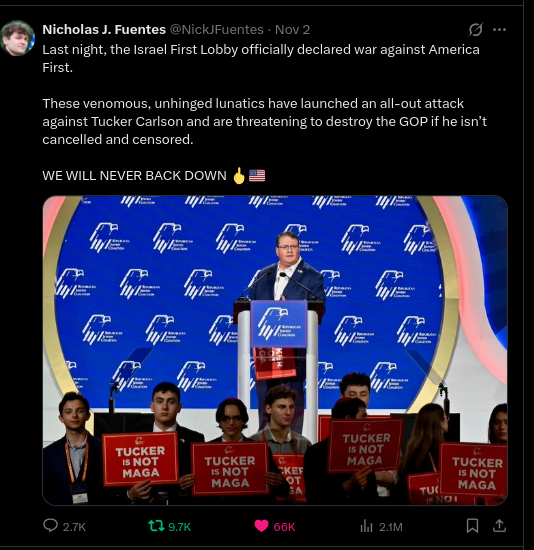Open the Nov 2 post timestamp
Screen dimensions: 534x550
(292, 30)
